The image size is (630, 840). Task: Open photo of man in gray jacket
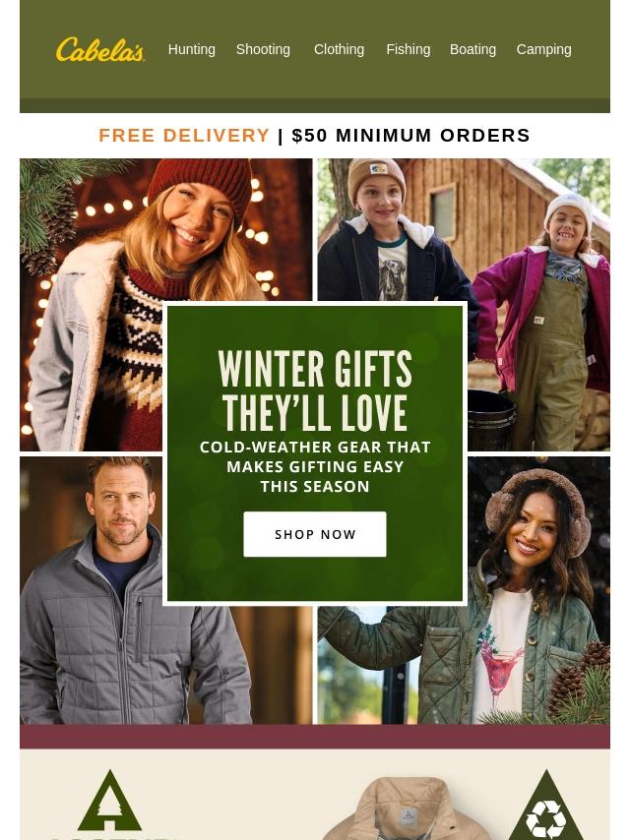click(x=165, y=590)
